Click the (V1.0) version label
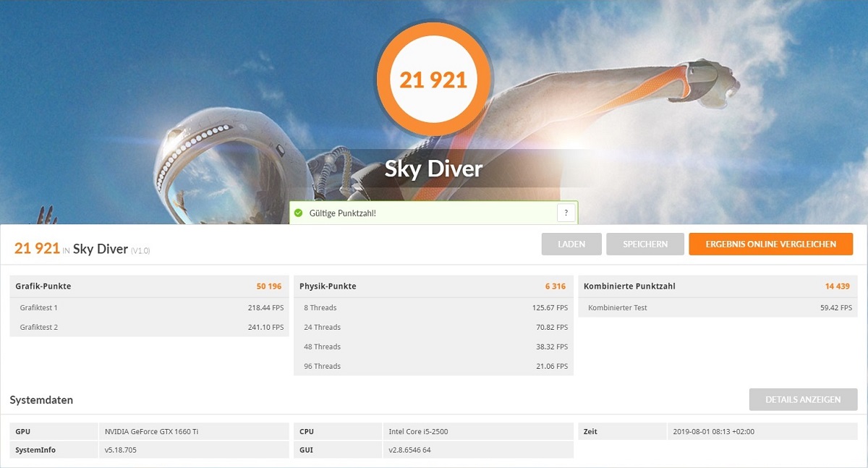Viewport: 868px width, 468px height. click(x=140, y=250)
